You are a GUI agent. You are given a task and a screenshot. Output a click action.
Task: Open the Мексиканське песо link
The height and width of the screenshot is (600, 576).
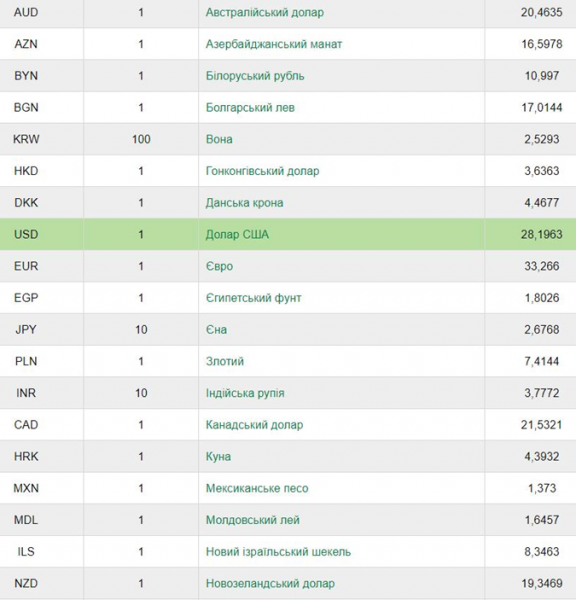257,489
